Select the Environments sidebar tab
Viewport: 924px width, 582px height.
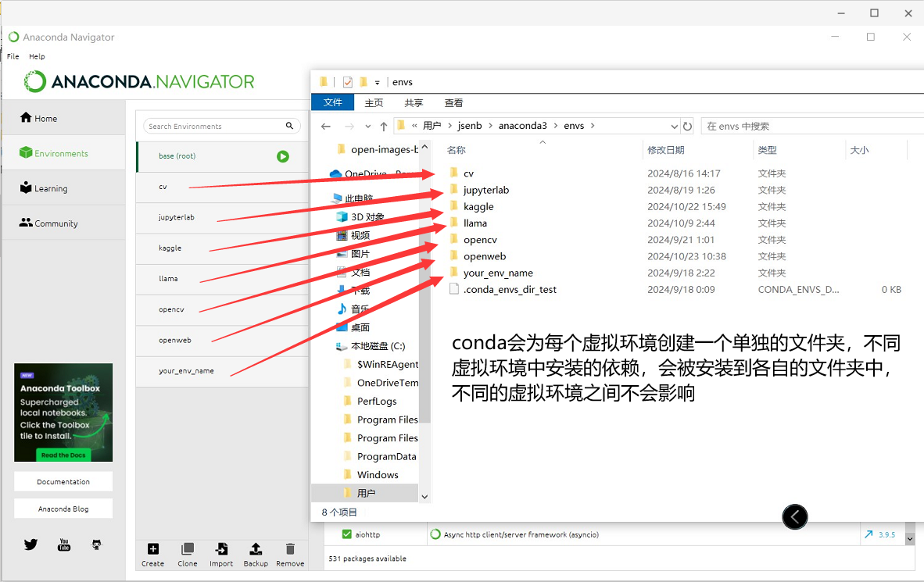[x=63, y=153]
